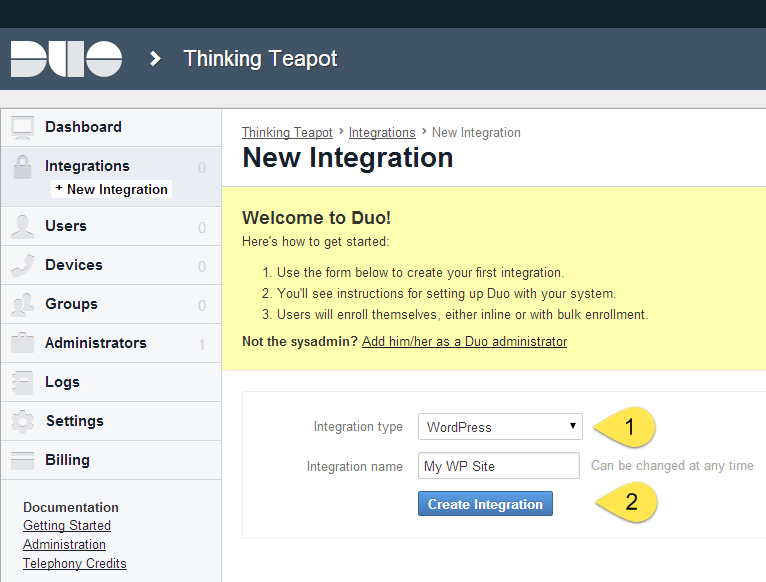Click Thinking Teapot title in header

point(260,59)
